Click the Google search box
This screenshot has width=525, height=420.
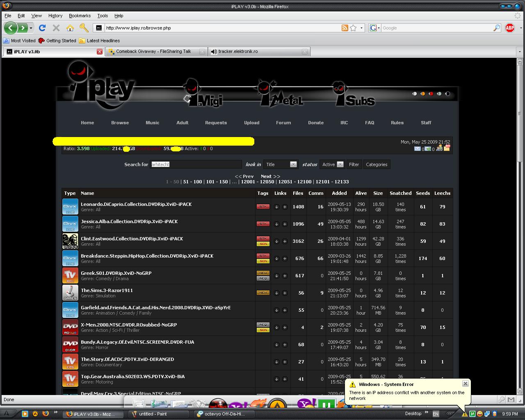tap(437, 28)
